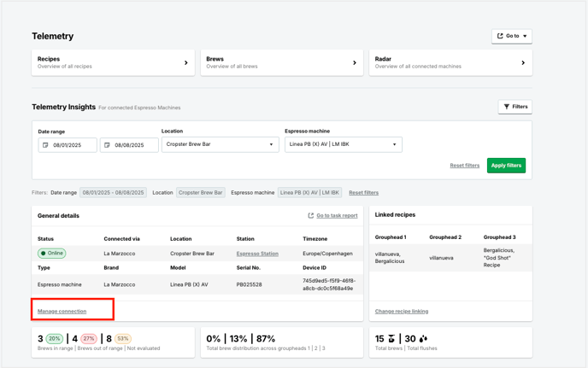Click the total brews portafilter icon
Viewport: 588px width, 368px height.
click(391, 339)
